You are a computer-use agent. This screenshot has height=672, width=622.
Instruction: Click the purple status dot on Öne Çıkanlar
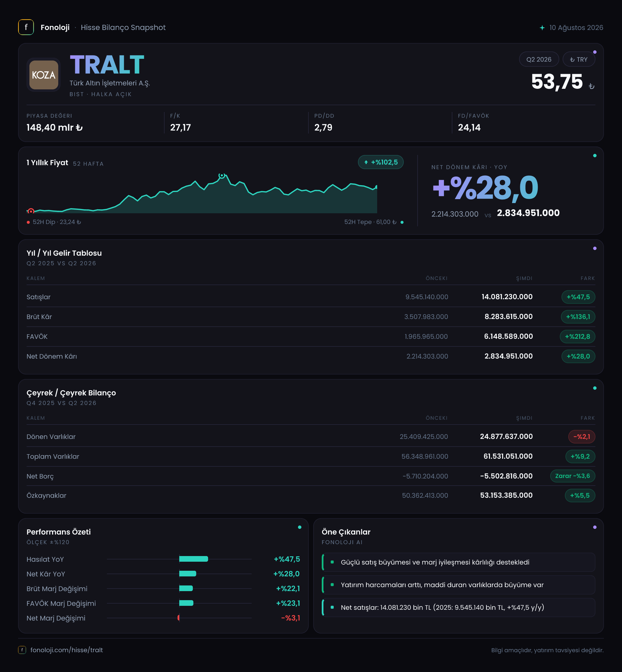595,527
